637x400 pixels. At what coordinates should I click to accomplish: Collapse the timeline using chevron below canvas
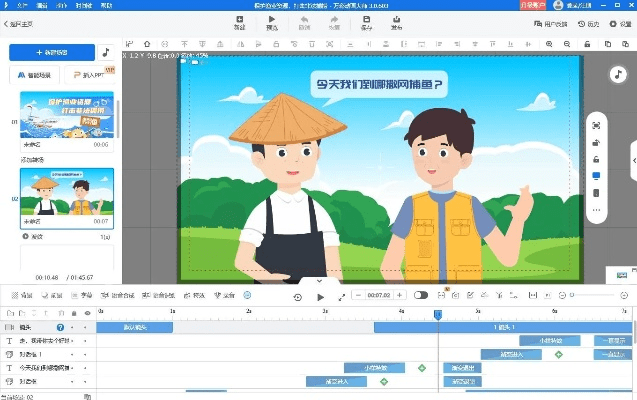318,282
